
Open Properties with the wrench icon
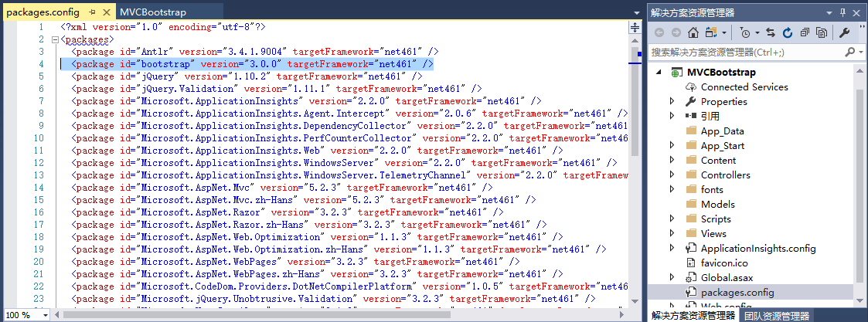point(844,32)
